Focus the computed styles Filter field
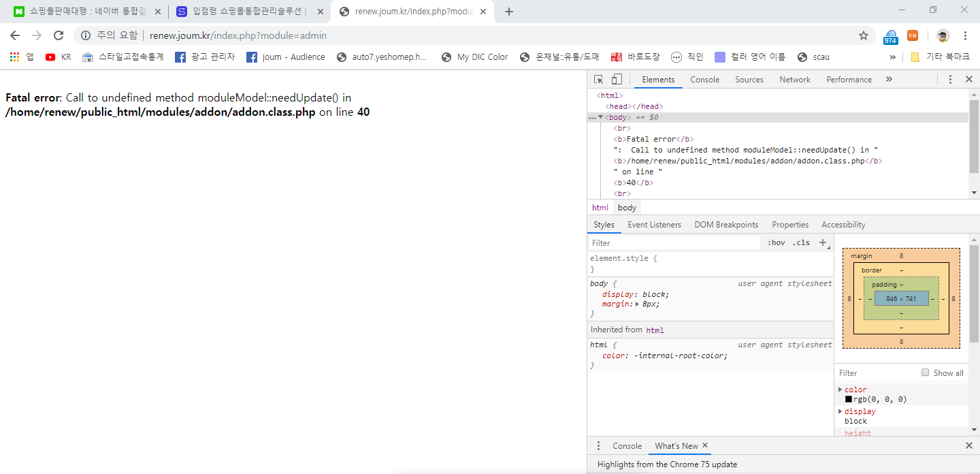 click(x=877, y=373)
